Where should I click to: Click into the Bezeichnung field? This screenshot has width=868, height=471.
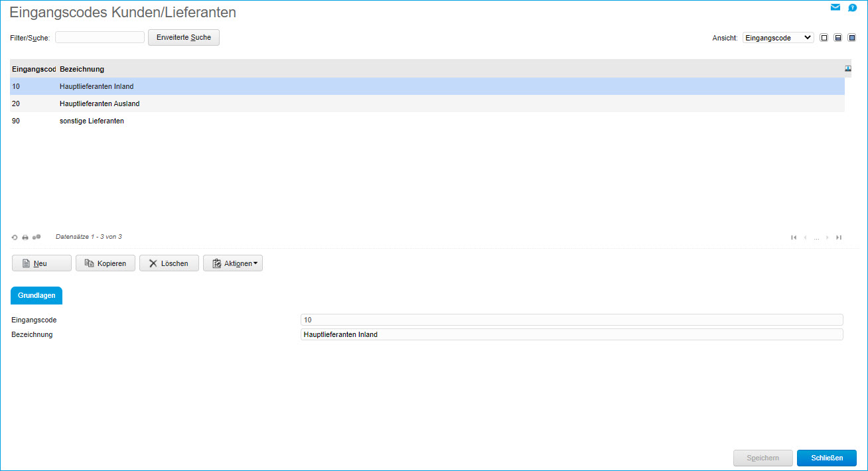pos(572,334)
